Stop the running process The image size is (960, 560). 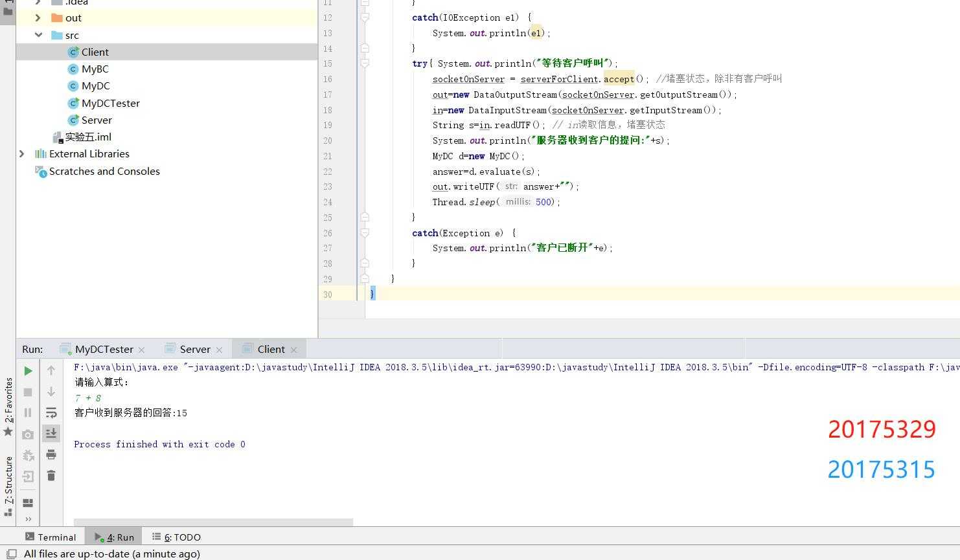click(28, 392)
